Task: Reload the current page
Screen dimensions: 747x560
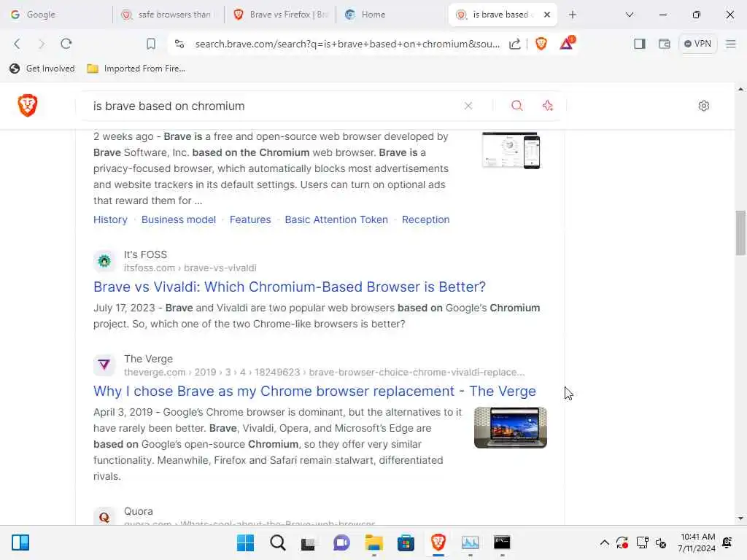Action: tap(66, 44)
